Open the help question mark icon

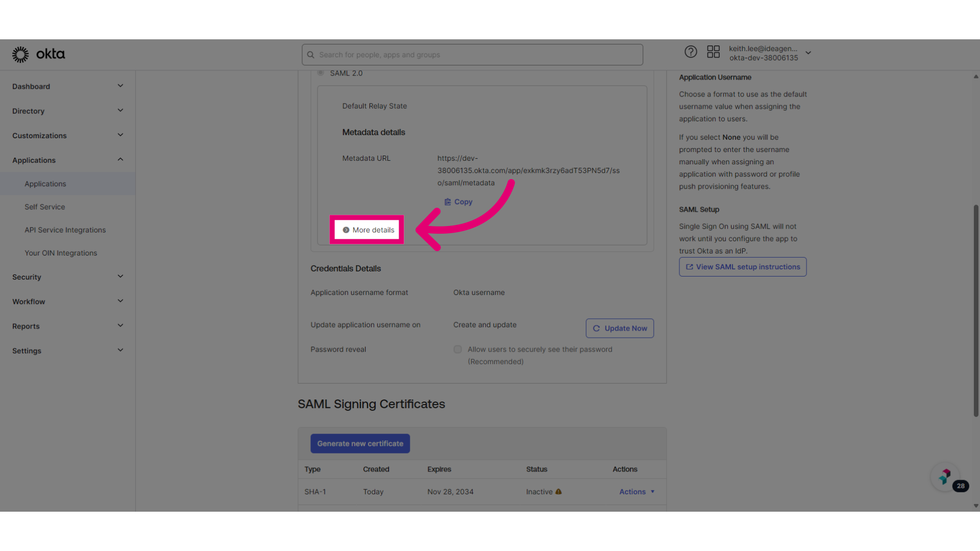pos(691,52)
